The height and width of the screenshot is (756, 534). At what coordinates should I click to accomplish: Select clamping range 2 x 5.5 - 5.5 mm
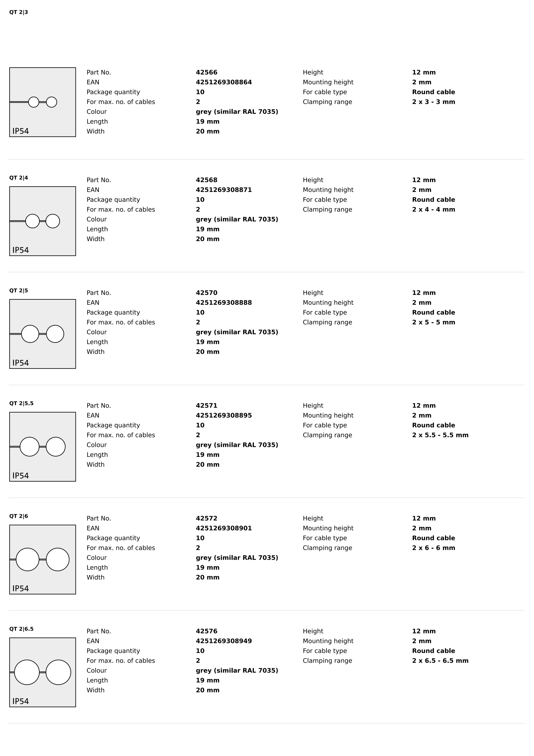pos(440,435)
